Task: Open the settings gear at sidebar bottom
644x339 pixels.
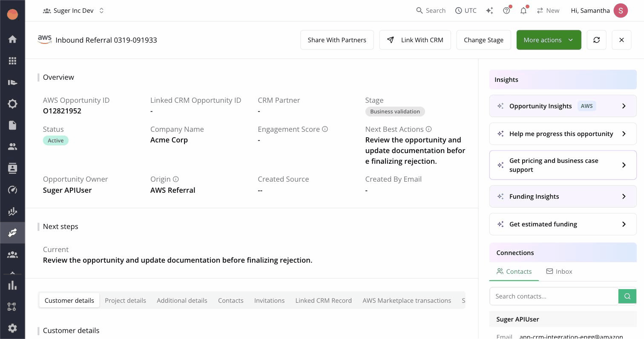Action: click(x=12, y=328)
